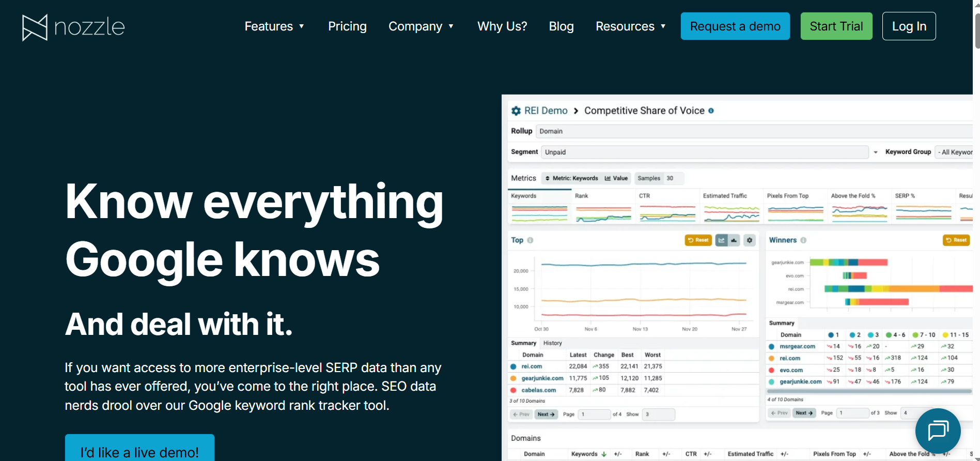The height and width of the screenshot is (461, 980).
Task: Open evo.com in the Winners table
Action: [791, 371]
